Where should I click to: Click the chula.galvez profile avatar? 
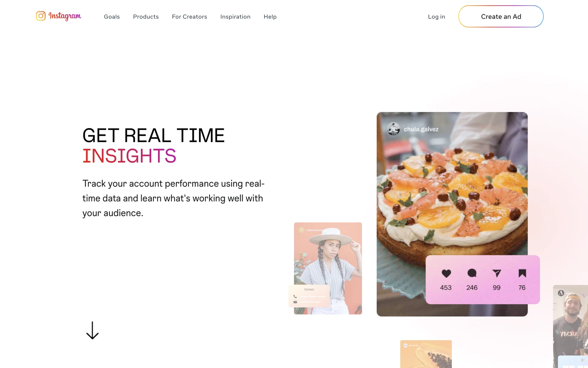pos(394,129)
